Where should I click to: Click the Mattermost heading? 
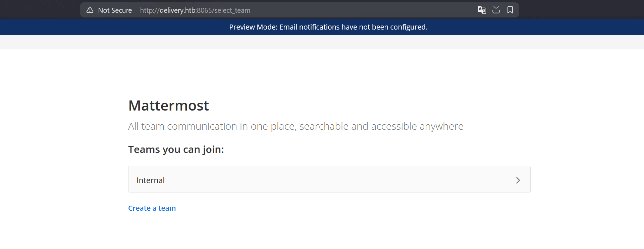(x=168, y=106)
